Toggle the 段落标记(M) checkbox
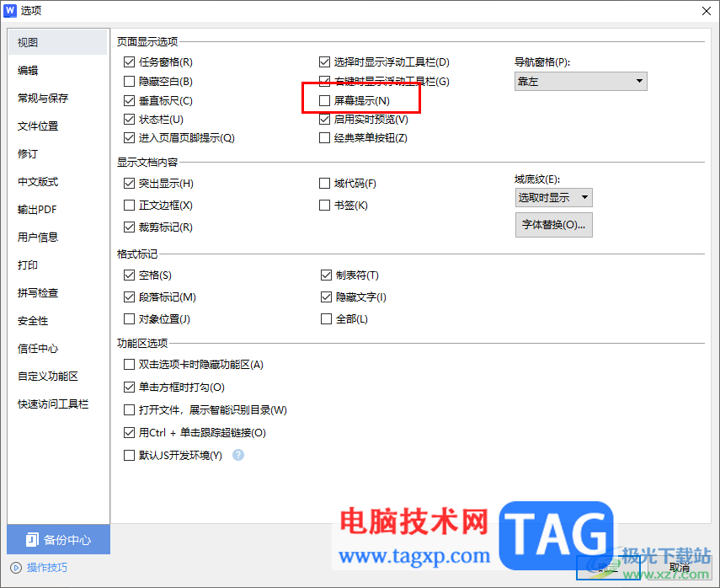Screen dimensions: 720x588 129,297
